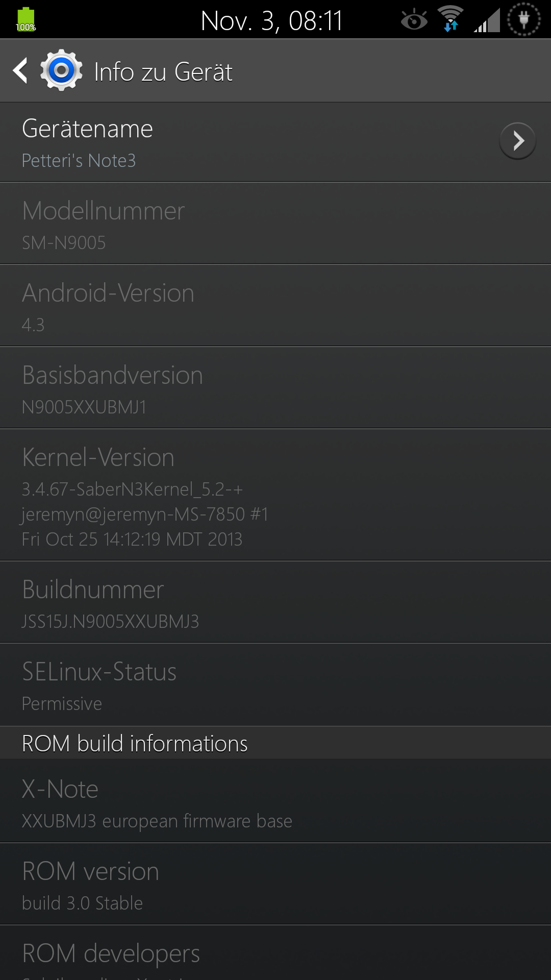Tap the Nov. 3, 08:11 clock
Screen dimensions: 551x980
click(x=271, y=21)
